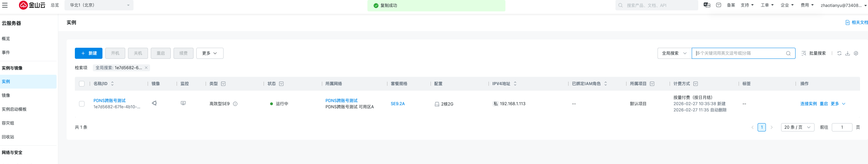Click the 新建 button
The height and width of the screenshot is (164, 868).
pos(89,53)
